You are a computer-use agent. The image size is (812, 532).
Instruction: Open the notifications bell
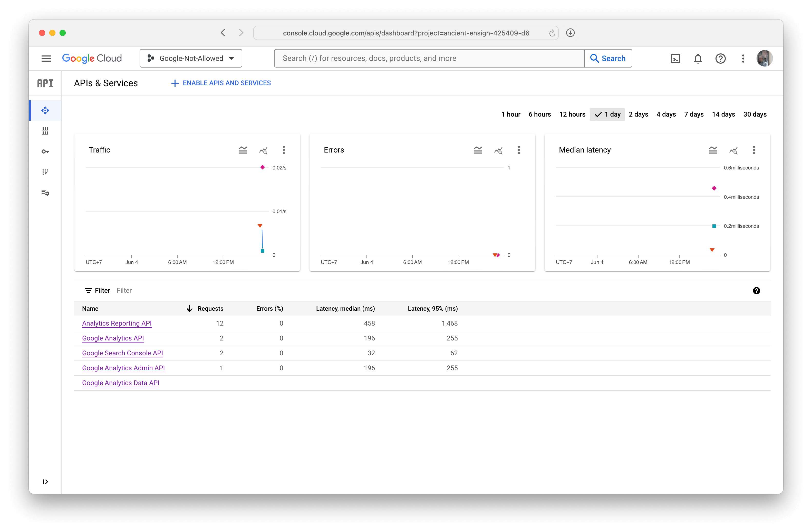tap(698, 58)
